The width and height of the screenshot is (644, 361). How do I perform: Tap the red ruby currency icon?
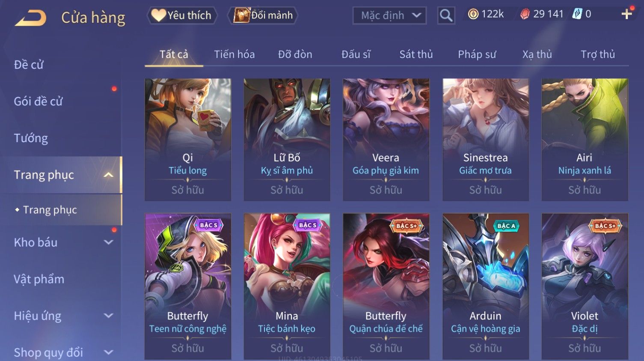point(525,14)
